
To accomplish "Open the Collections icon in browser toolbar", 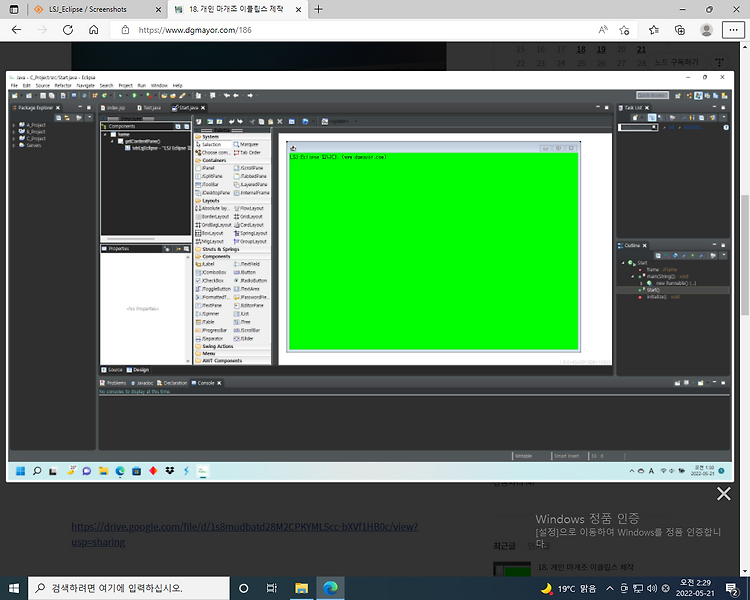I will [680, 30].
